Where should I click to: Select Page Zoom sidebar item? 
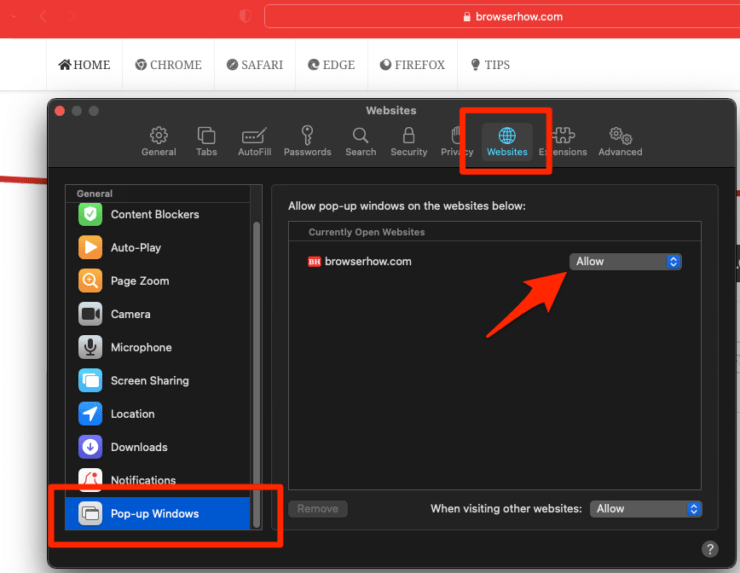click(139, 281)
